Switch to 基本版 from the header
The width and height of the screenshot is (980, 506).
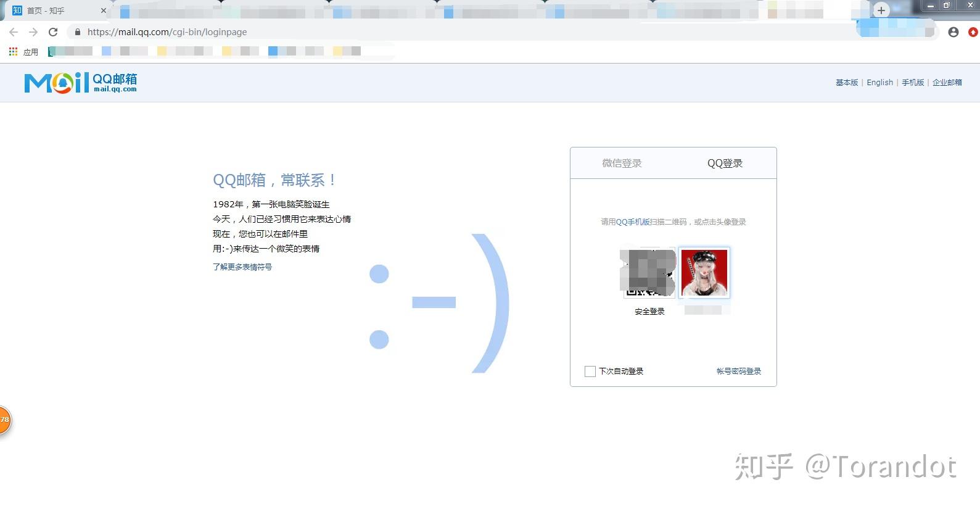[847, 83]
